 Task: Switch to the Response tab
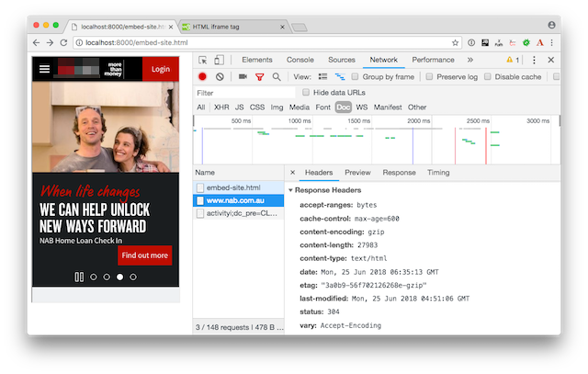[x=399, y=173]
